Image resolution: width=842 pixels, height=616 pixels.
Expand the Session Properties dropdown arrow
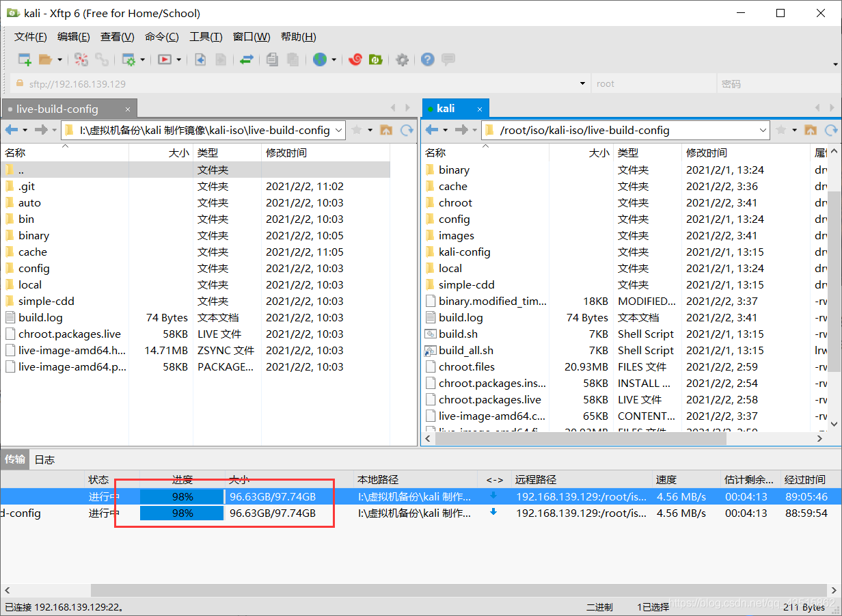143,59
